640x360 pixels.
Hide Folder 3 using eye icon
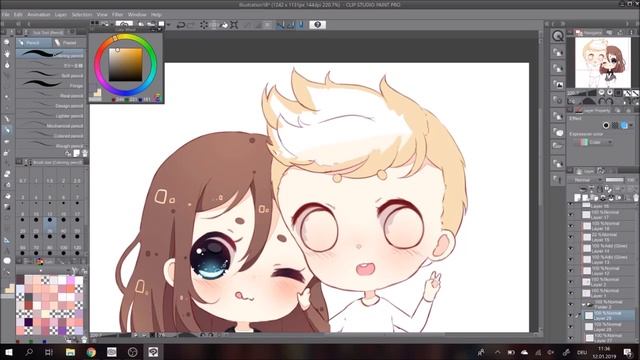point(571,304)
